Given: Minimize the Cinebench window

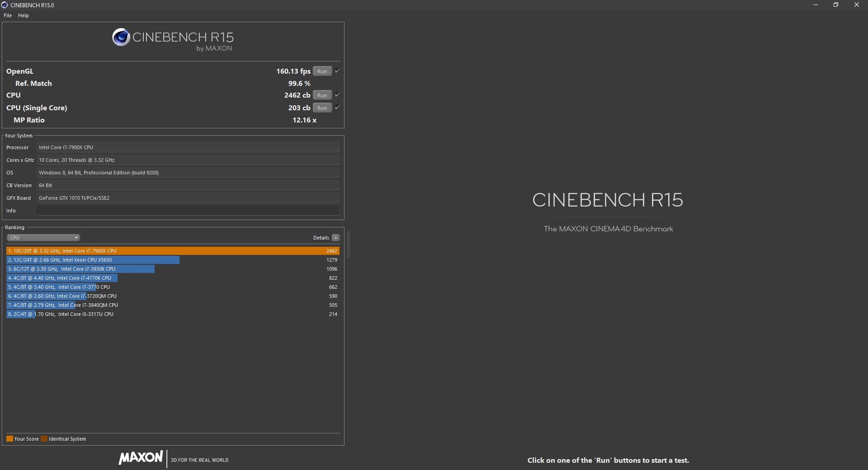Looking at the screenshot, I should pyautogui.click(x=816, y=5).
